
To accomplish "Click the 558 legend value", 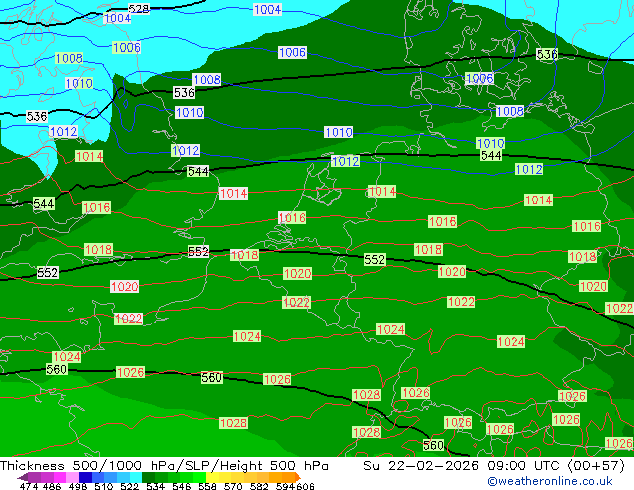I will click(x=207, y=486).
